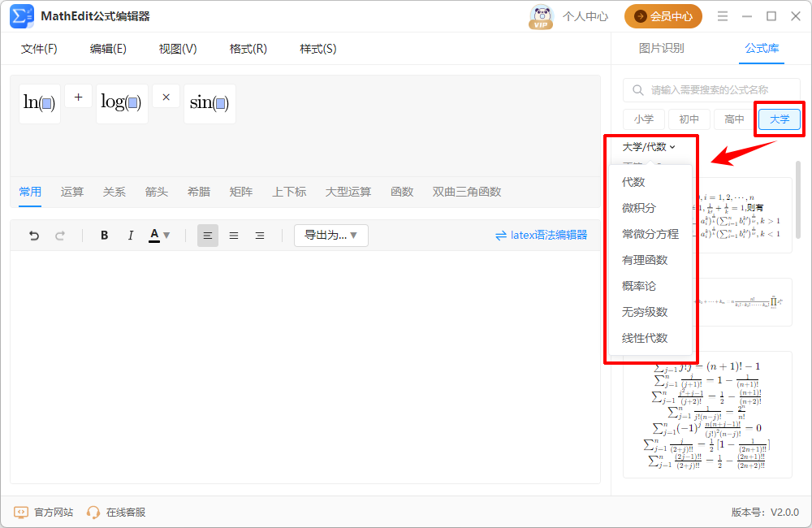Switch to the 运算 symbol tab

tap(72, 192)
